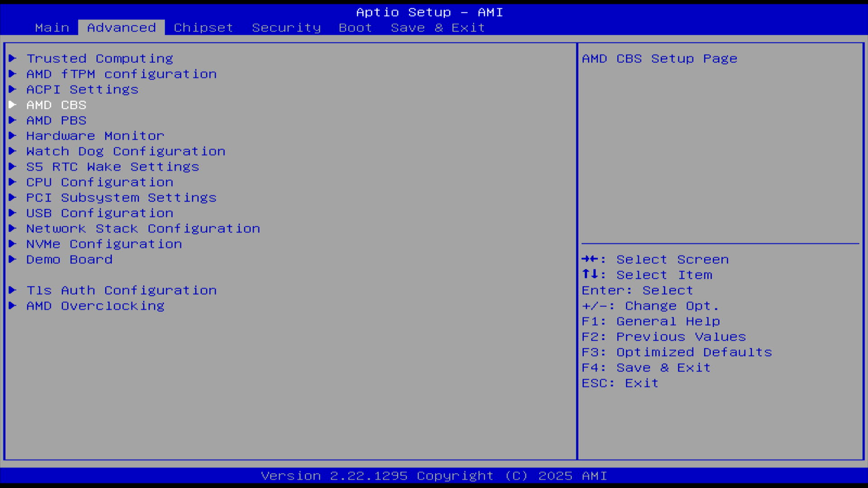Image resolution: width=868 pixels, height=488 pixels.
Task: Open Network Stack Configuration
Action: click(x=143, y=229)
